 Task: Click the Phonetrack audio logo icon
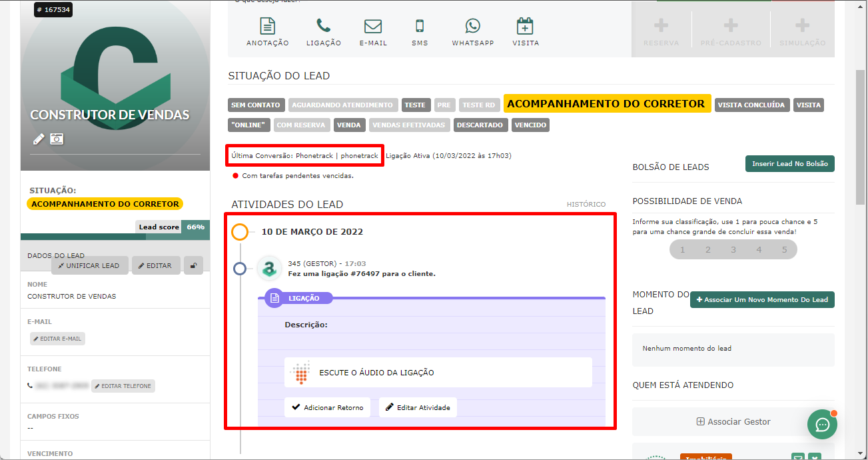pyautogui.click(x=301, y=373)
